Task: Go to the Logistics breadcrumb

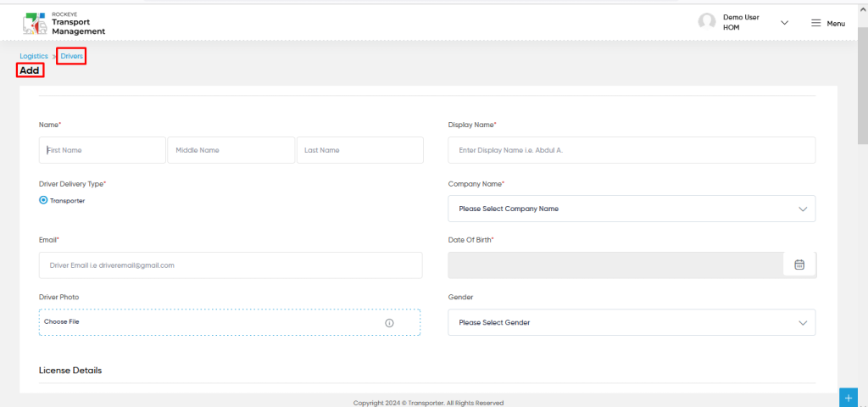Action: pyautogui.click(x=34, y=56)
